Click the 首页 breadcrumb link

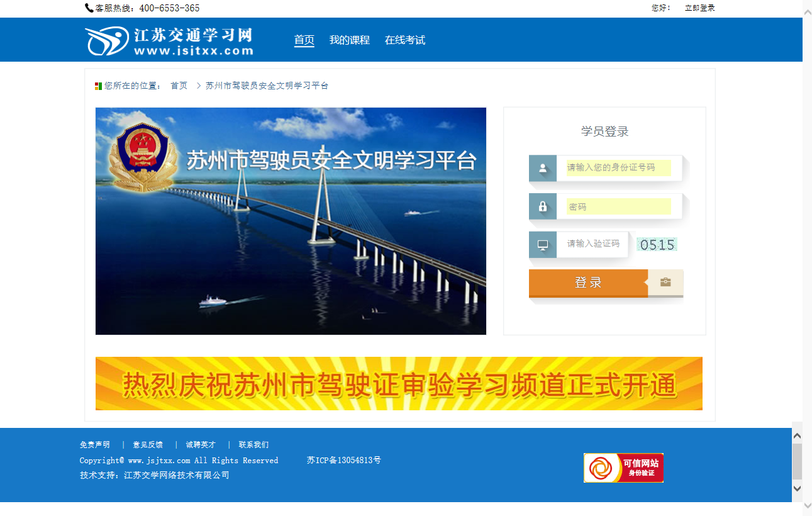179,86
